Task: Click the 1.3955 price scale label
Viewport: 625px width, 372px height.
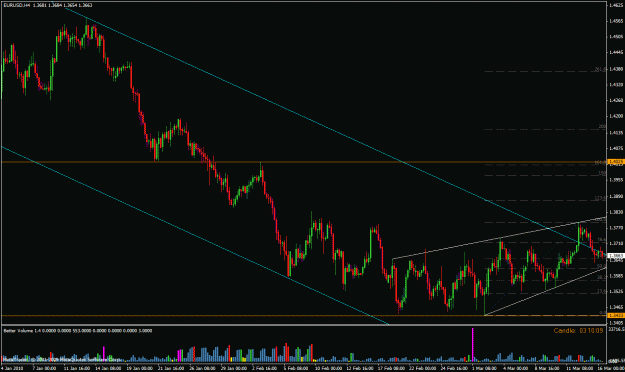Action: (616, 180)
